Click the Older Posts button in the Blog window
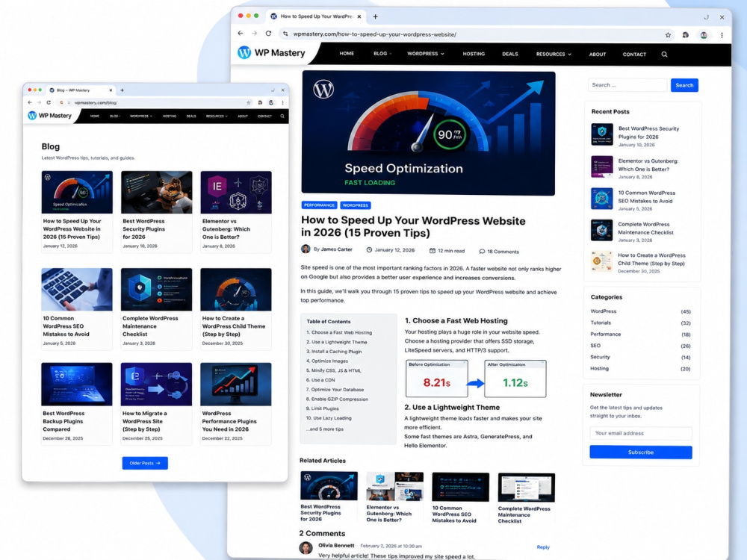Image resolution: width=747 pixels, height=560 pixels. (145, 463)
